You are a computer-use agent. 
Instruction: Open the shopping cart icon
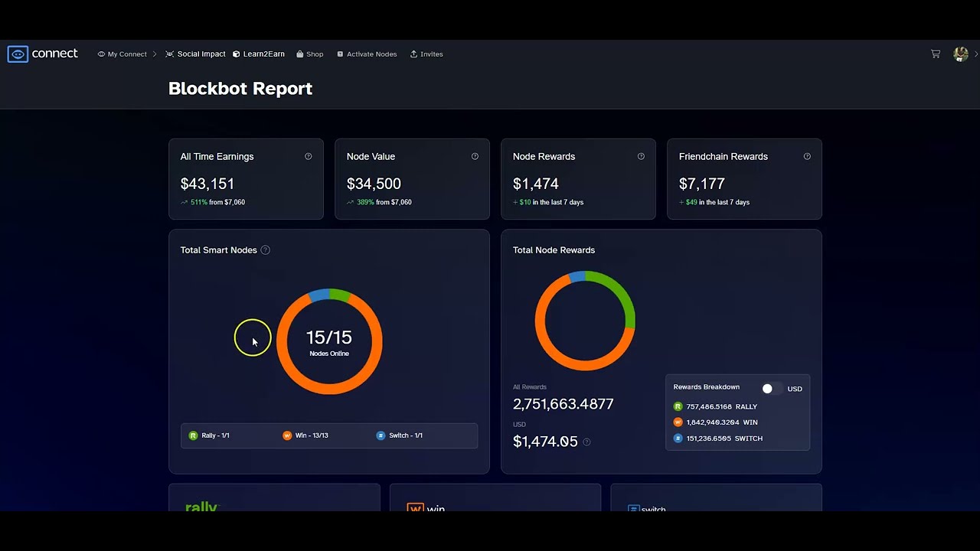936,54
